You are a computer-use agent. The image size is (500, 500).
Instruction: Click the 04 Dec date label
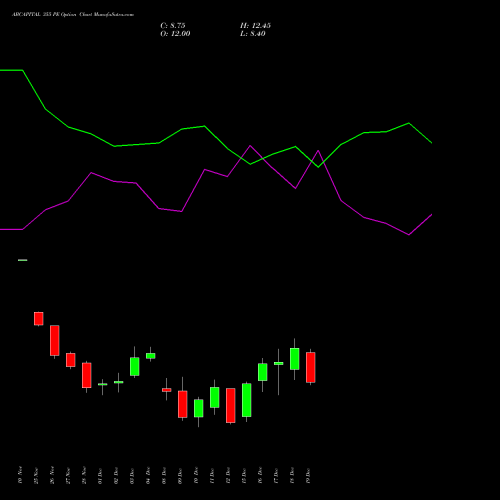148,476
